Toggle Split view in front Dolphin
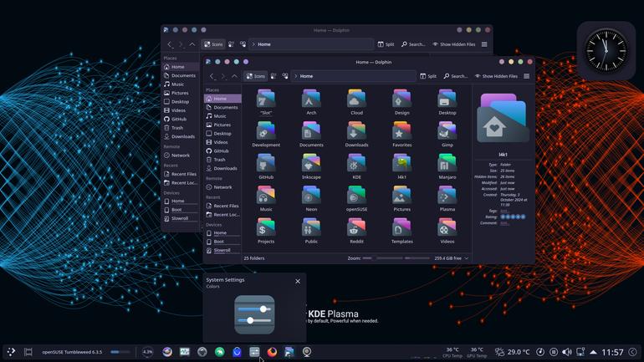Viewport: 644px width, 362px height. point(428,76)
